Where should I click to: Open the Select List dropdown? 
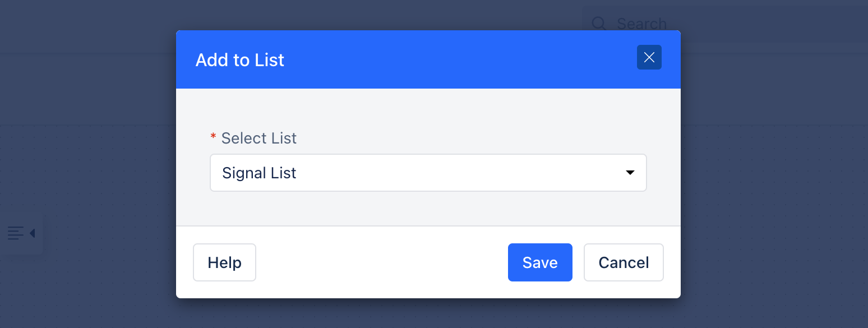click(x=428, y=173)
